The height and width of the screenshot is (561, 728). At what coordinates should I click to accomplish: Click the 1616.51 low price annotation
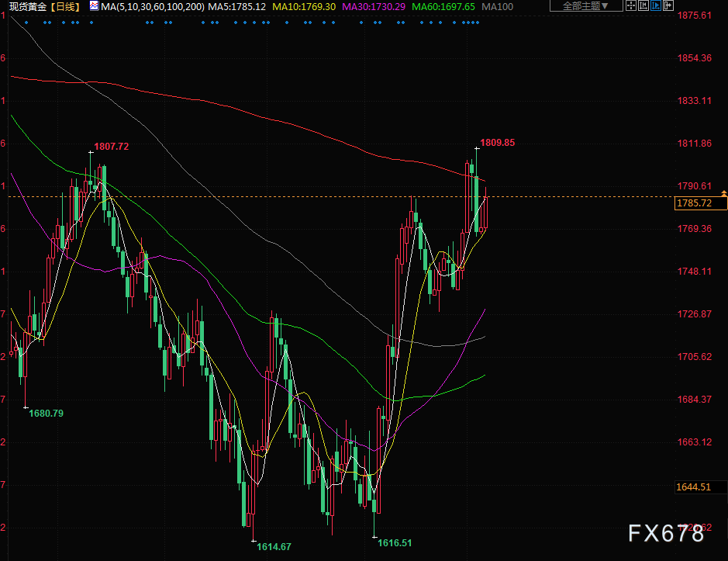[x=395, y=543]
